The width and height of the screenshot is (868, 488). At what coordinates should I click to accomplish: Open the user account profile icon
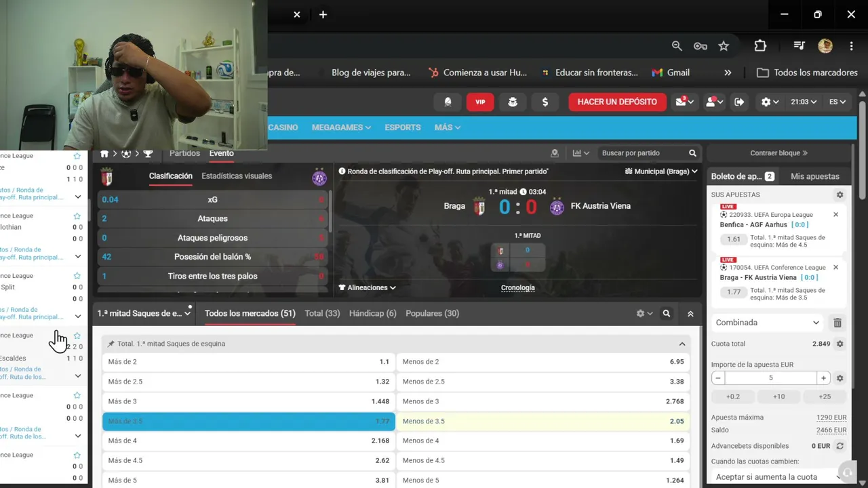coord(714,102)
